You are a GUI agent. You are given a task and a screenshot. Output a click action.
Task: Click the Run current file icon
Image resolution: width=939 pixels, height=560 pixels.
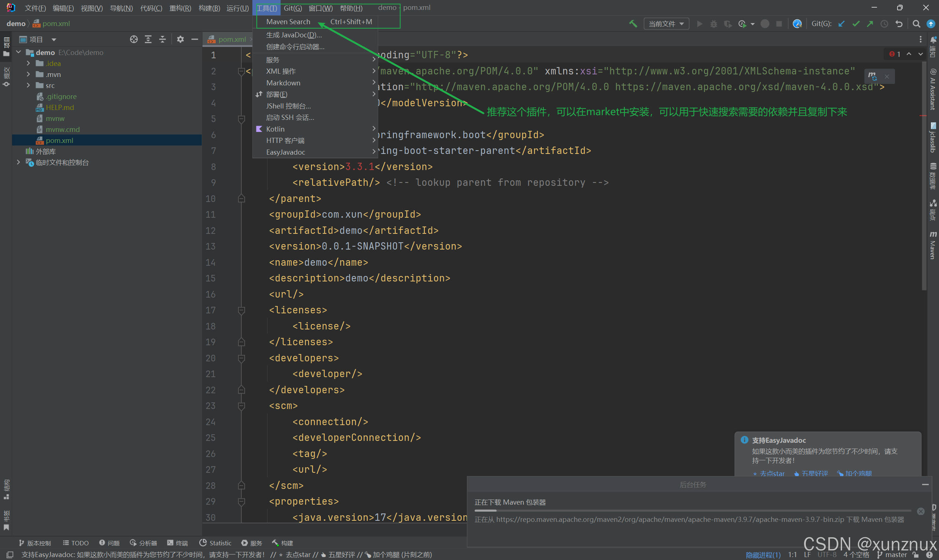698,25
